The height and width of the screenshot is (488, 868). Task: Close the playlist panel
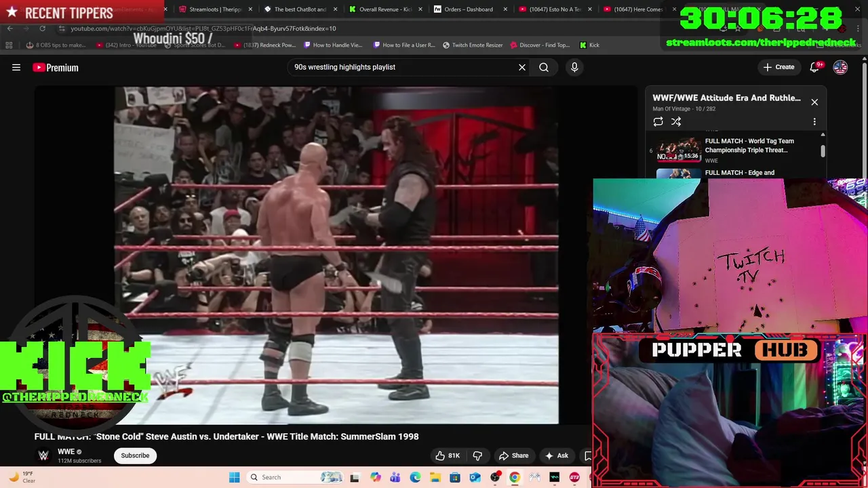[814, 102]
